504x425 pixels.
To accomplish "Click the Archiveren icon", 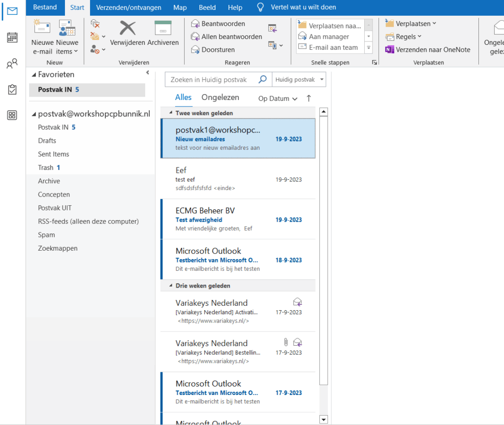I will point(163,29).
